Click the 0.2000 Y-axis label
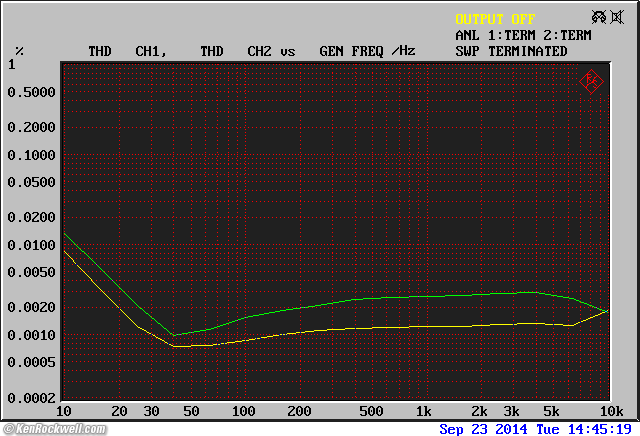Viewport: 640px width, 436px height. coord(31,127)
